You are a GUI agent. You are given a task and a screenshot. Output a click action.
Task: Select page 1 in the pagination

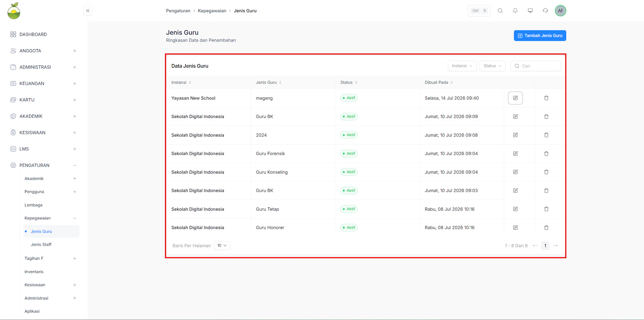[545, 246]
